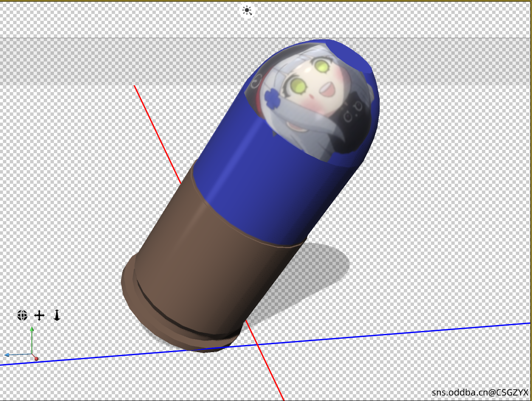The height and width of the screenshot is (401, 532).
Task: Select the bullet 3D model
Action: 250,196
